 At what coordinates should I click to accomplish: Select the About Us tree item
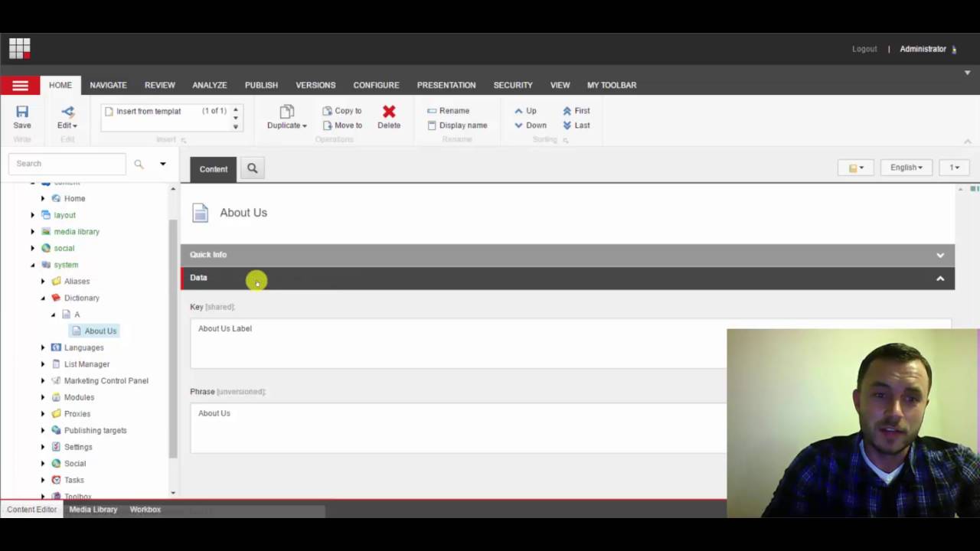coord(100,331)
